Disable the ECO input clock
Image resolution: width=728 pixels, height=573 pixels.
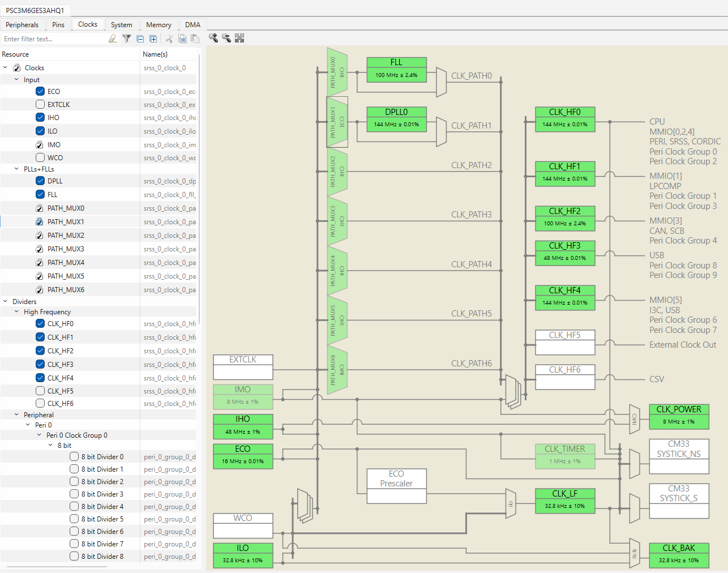click(40, 91)
